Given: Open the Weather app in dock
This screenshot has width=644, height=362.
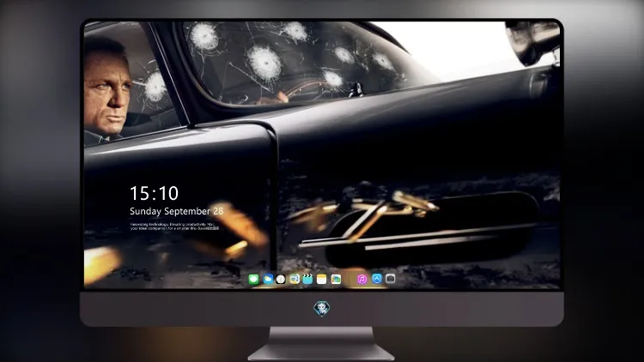Looking at the screenshot, I should pos(268,279).
